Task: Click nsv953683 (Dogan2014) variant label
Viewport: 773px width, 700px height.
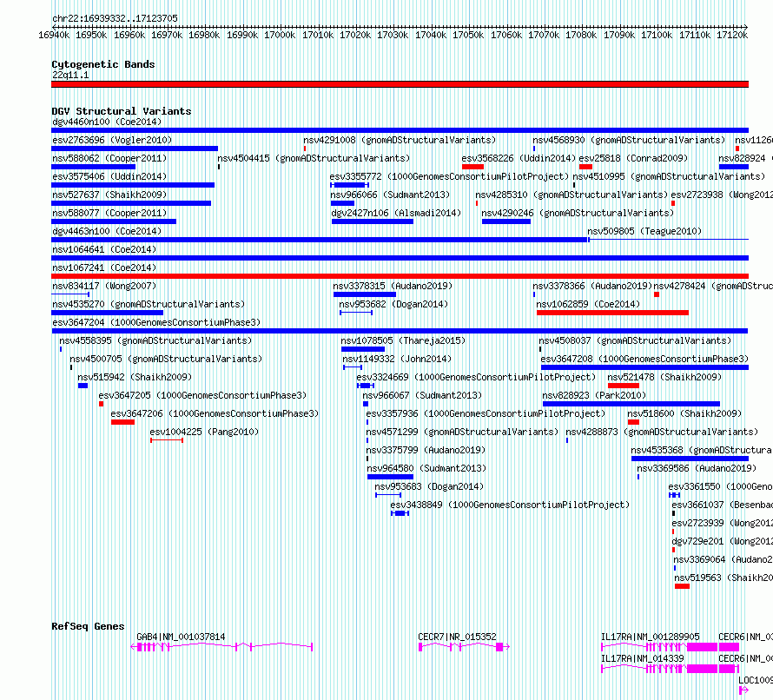Action: coord(429,486)
